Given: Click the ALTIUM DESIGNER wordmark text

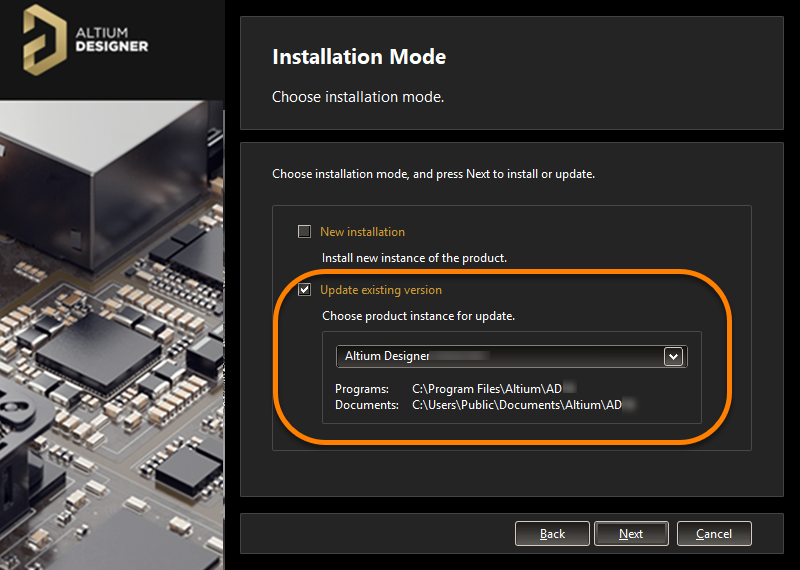Looking at the screenshot, I should [x=112, y=40].
